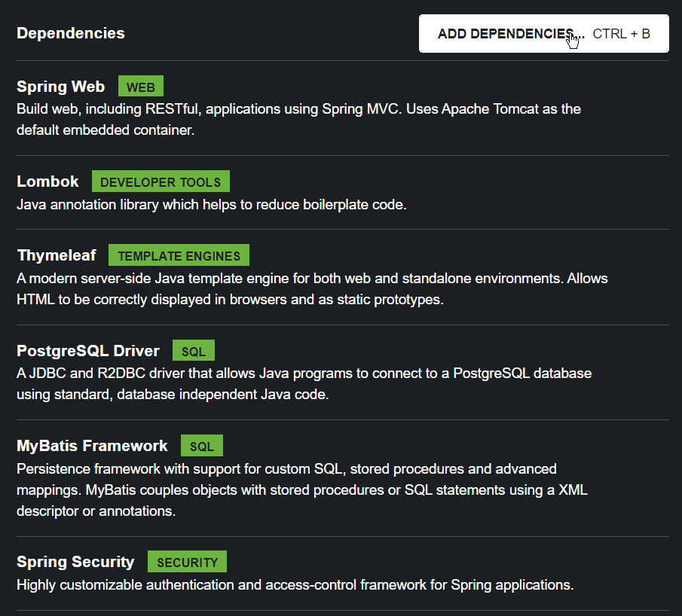
Task: Click the TEMPLATE ENGINES category tag
Action: (179, 255)
